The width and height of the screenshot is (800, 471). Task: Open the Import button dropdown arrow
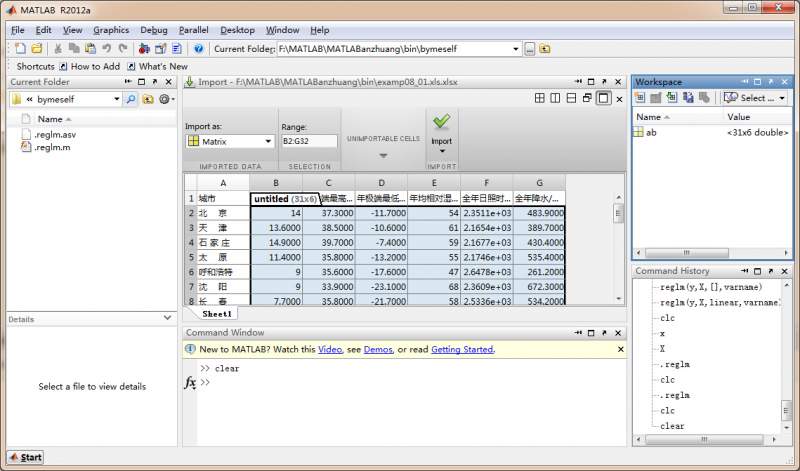click(x=442, y=151)
